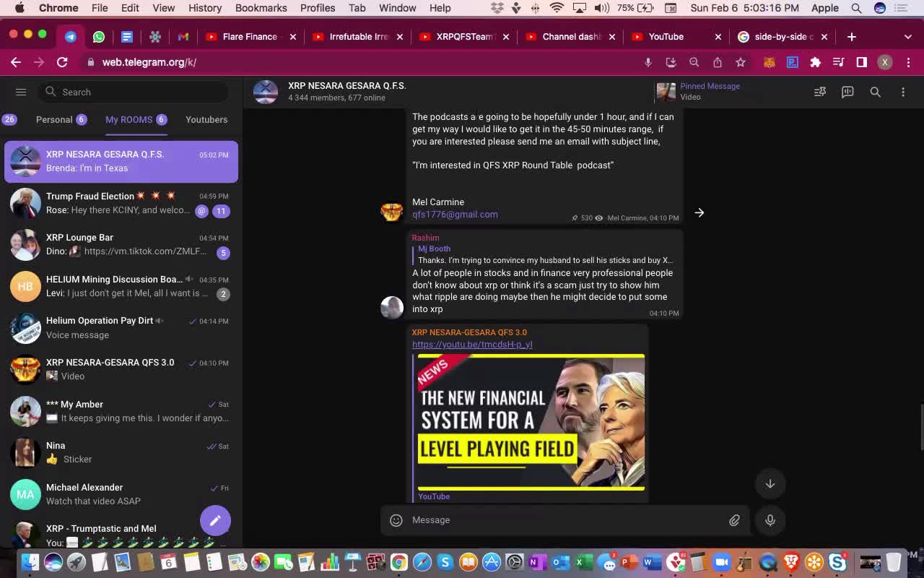Expand Chrome tab search chevron
Screen dimensions: 924x578
point(907,37)
